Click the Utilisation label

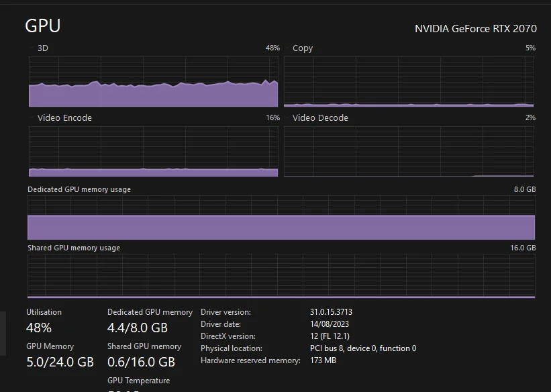point(44,312)
